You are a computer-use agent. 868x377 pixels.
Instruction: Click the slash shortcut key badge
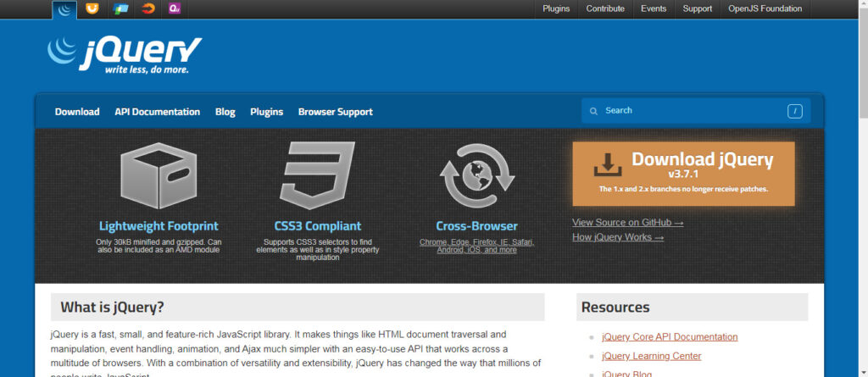(795, 111)
